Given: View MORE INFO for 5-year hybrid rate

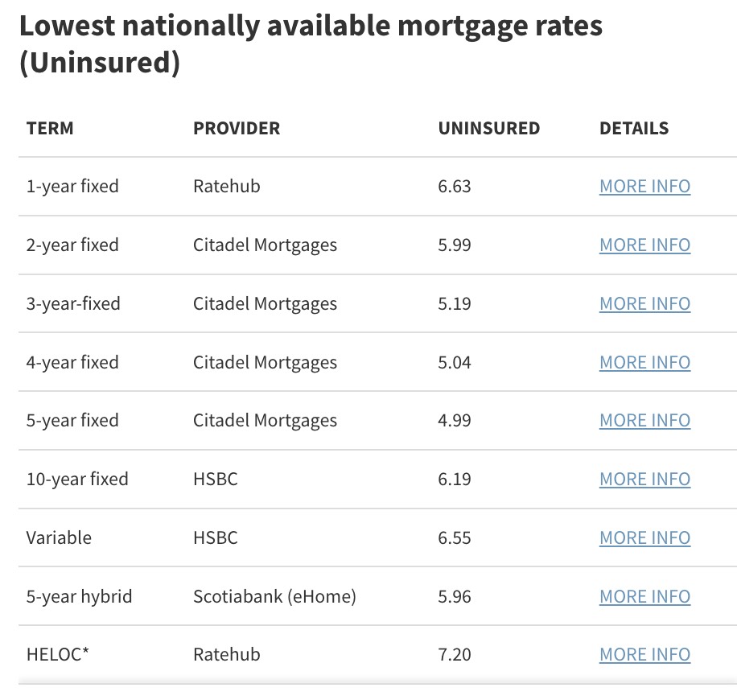Looking at the screenshot, I should [644, 597].
